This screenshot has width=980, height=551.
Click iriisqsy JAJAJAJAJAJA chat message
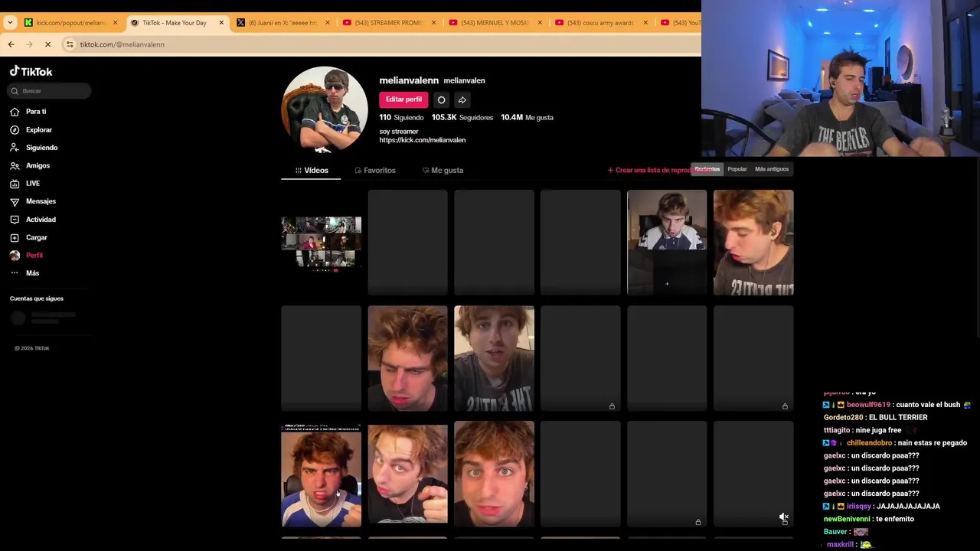click(881, 507)
